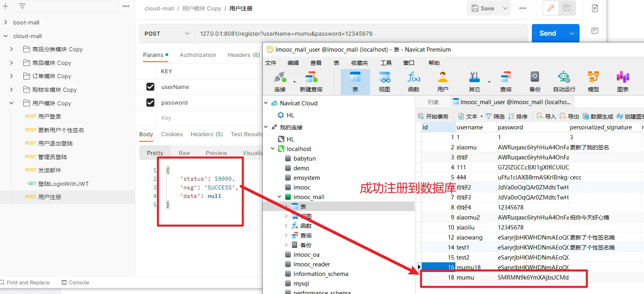The image size is (644, 294).
Task: Switch to the Raw response view tab
Action: (184, 153)
